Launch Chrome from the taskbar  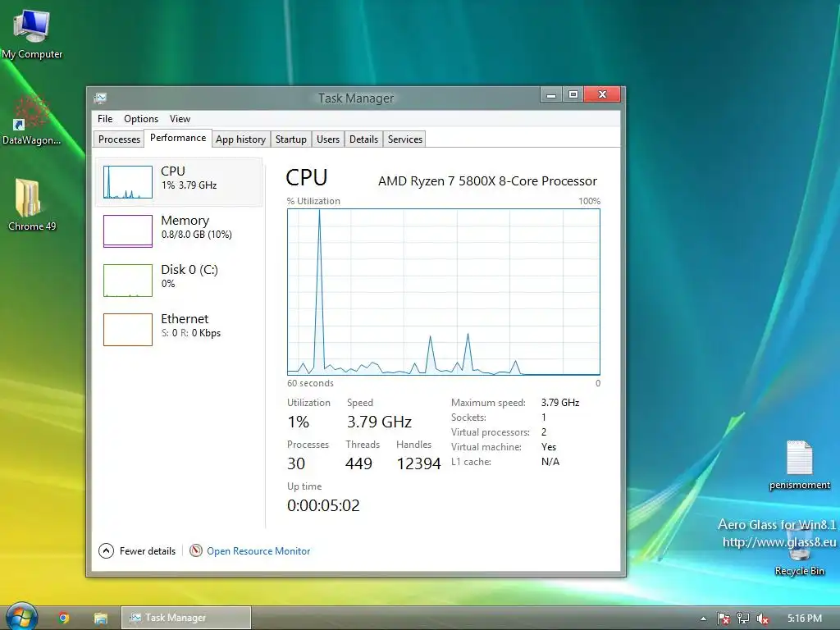click(x=64, y=618)
